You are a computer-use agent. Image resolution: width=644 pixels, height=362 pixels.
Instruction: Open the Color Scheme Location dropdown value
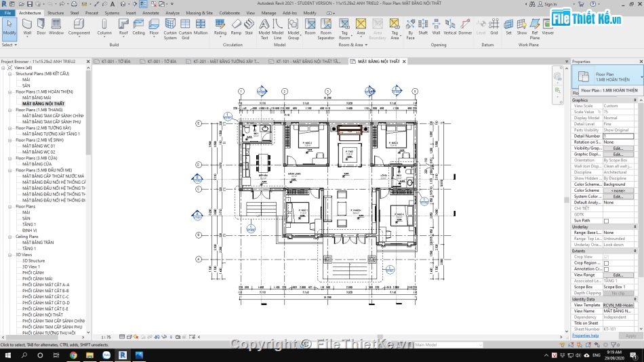pos(618,184)
